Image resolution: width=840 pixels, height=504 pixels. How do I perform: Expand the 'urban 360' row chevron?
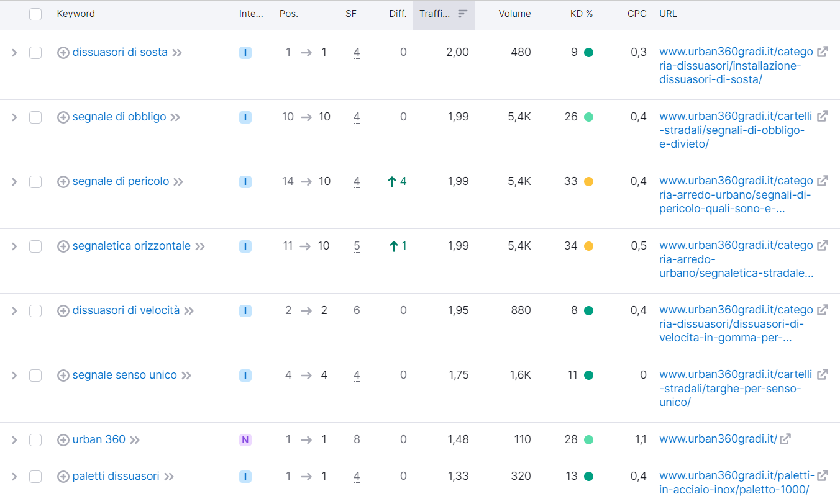click(14, 440)
